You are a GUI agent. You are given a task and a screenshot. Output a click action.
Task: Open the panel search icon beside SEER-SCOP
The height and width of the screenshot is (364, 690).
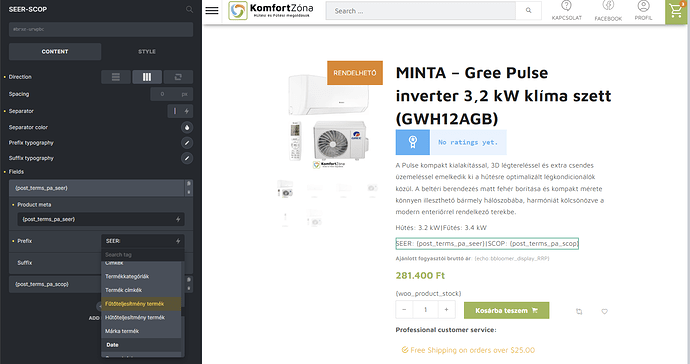pos(189,9)
